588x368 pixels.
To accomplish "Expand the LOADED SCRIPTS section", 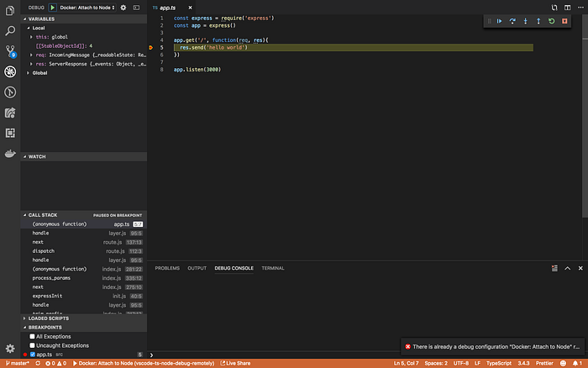I will click(x=84, y=318).
